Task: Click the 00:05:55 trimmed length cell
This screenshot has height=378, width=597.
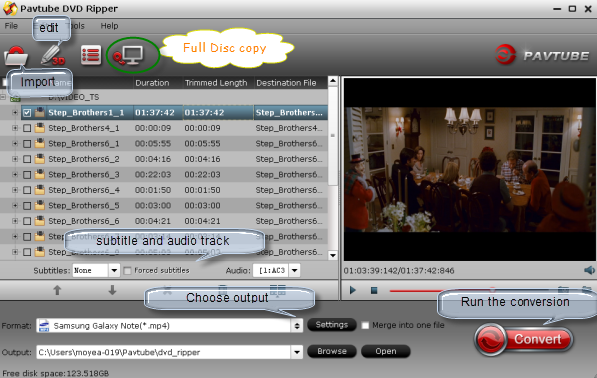Action: tap(203, 144)
